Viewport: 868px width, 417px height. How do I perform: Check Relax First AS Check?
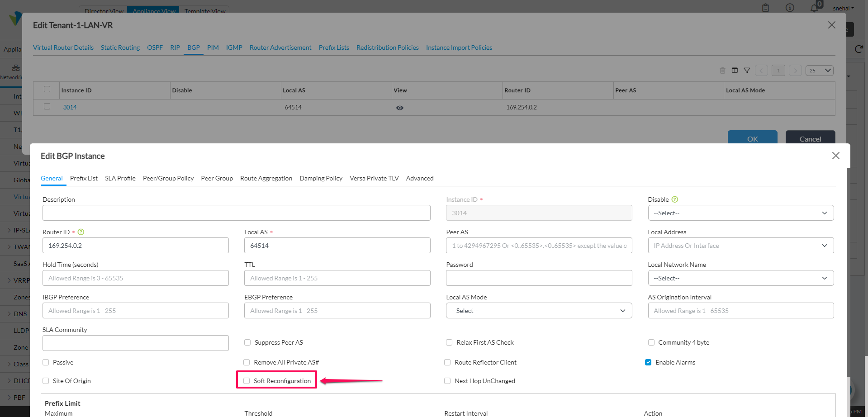[449, 342]
